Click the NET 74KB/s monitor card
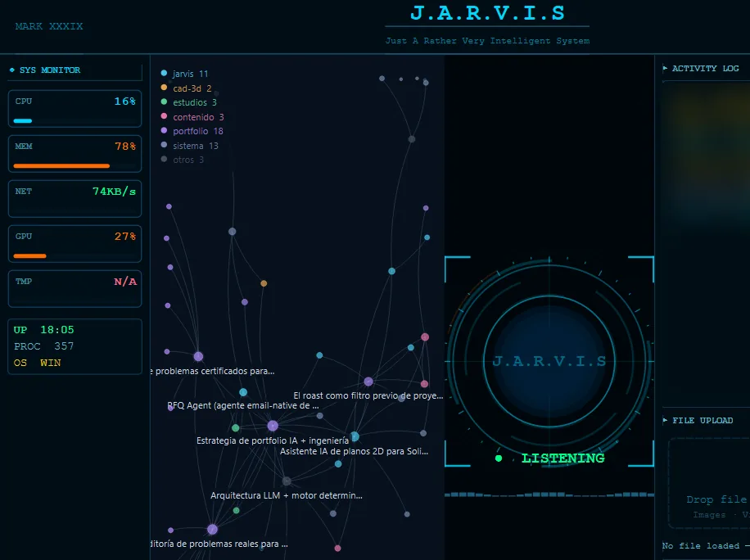Viewport: 750px width, 560px height. pos(75,198)
